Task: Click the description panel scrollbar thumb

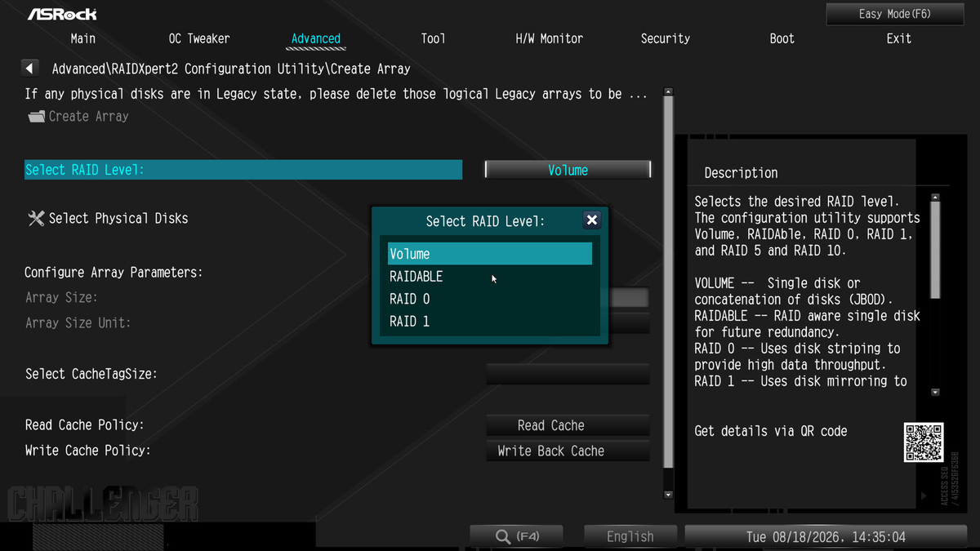Action: click(x=936, y=251)
